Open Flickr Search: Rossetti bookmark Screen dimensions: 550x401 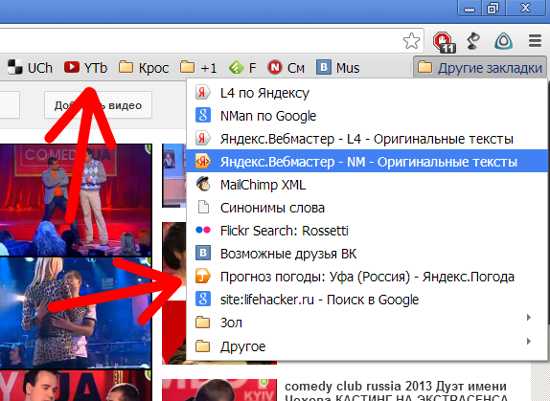pos(367,230)
